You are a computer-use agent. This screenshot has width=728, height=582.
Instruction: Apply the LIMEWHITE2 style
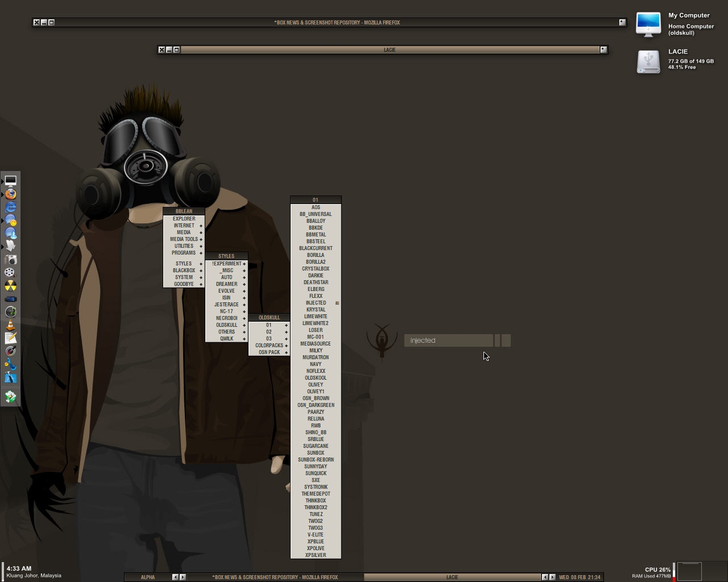pyautogui.click(x=316, y=323)
